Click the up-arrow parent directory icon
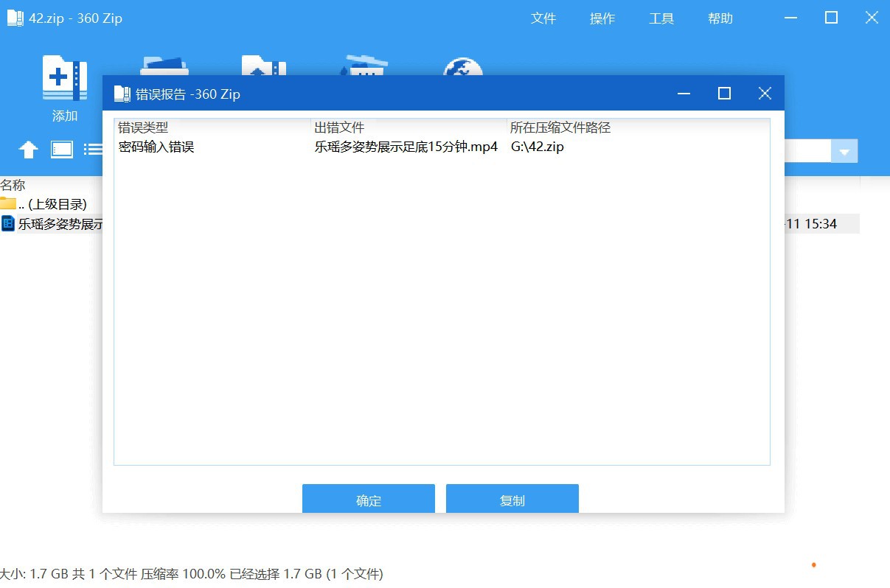This screenshot has height=588, width=890. (28, 150)
